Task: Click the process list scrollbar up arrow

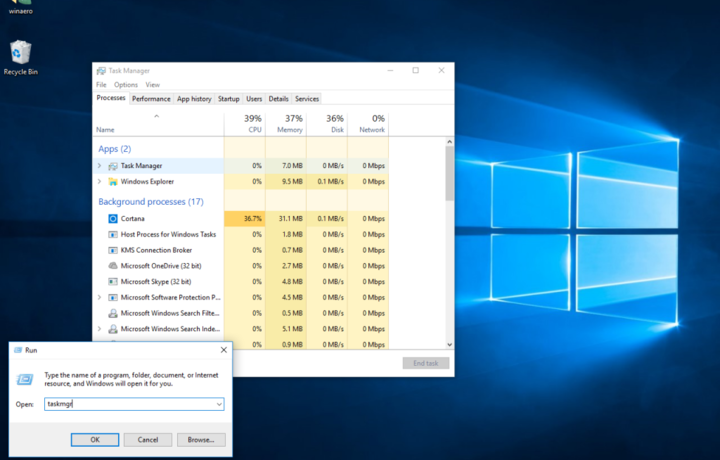Action: tap(450, 142)
